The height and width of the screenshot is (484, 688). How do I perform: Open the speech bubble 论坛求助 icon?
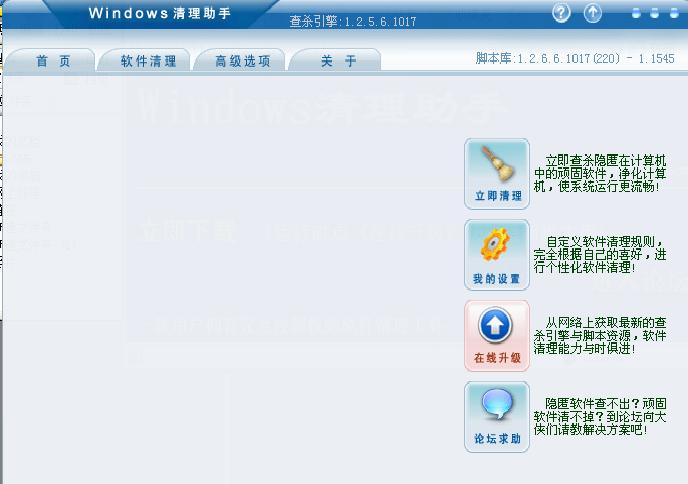(x=497, y=404)
